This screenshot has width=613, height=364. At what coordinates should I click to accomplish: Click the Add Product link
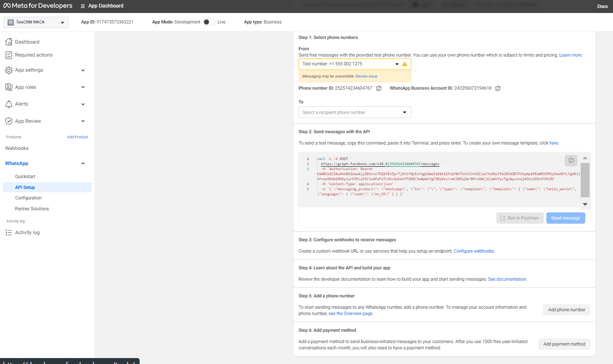point(78,137)
